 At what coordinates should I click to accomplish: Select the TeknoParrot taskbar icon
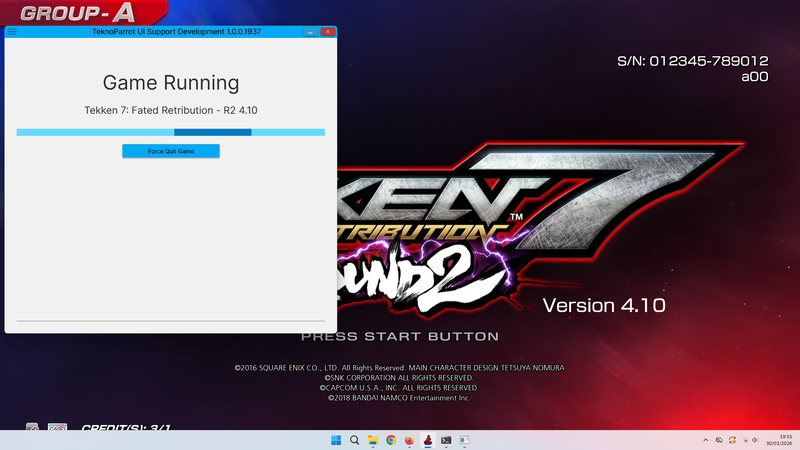(x=428, y=440)
